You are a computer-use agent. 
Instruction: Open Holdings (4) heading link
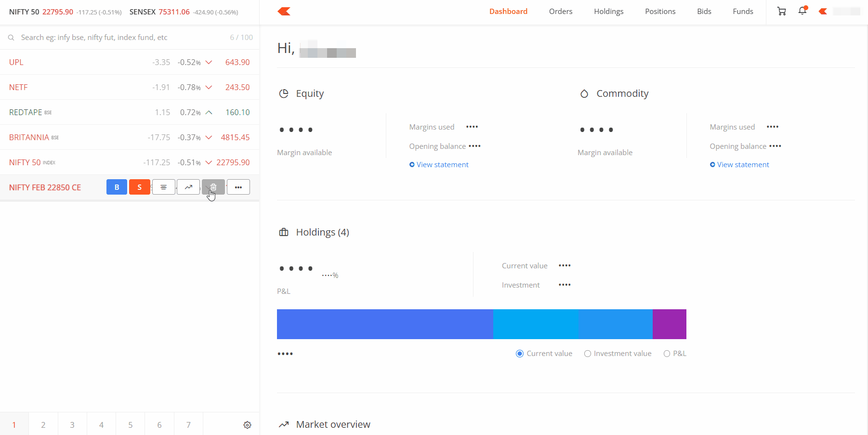tap(323, 232)
